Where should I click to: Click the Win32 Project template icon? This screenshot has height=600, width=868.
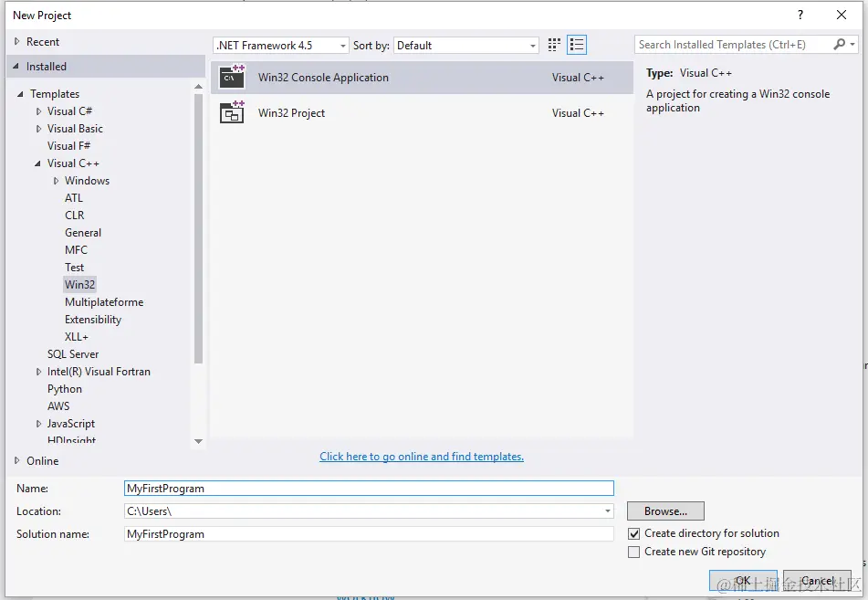[232, 112]
